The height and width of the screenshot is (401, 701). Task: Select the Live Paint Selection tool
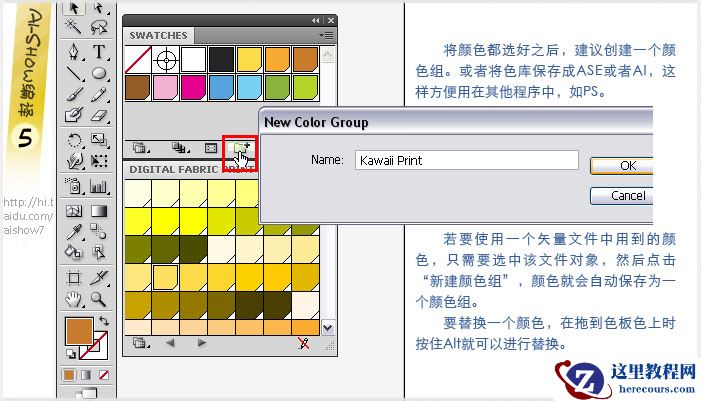(99, 253)
